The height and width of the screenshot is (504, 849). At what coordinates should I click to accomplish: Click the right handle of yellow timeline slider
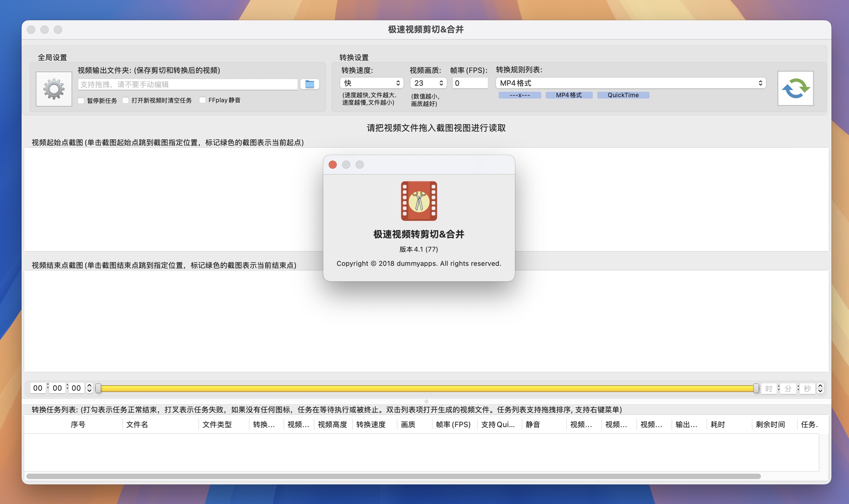[756, 388]
